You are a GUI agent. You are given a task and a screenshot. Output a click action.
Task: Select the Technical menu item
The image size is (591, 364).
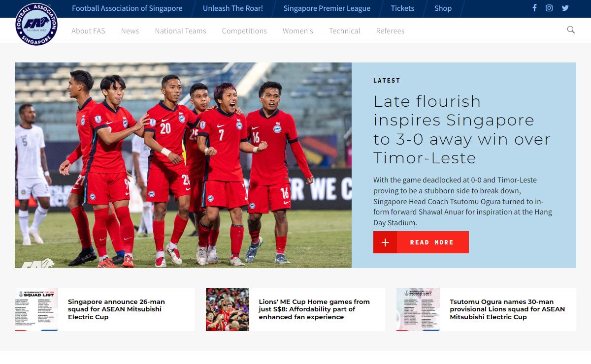pos(345,31)
